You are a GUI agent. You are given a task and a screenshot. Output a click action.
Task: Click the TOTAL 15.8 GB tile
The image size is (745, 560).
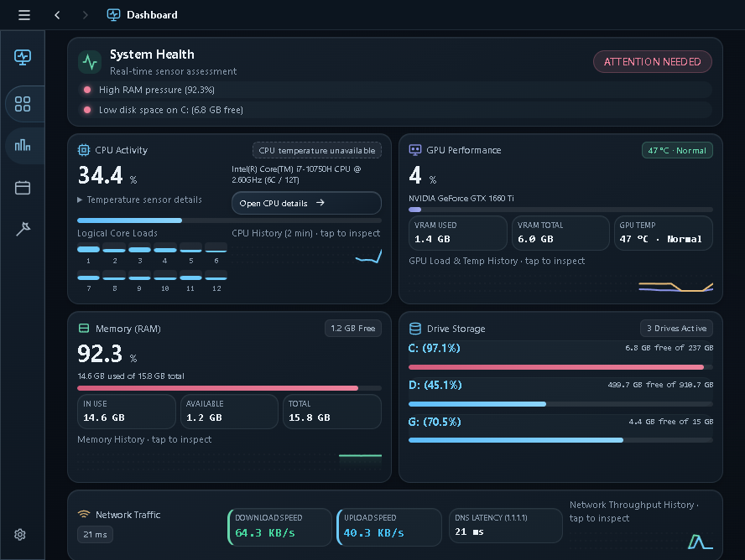pyautogui.click(x=332, y=412)
